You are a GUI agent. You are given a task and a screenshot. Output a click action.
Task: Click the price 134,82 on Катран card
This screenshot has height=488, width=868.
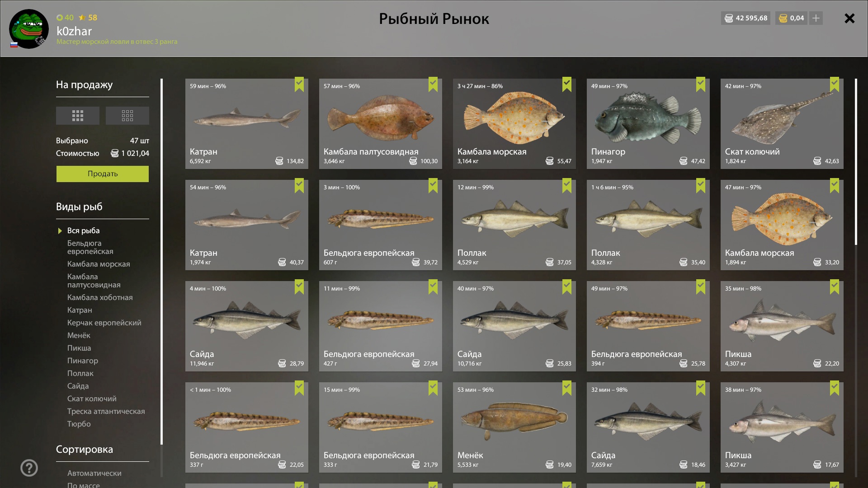pos(295,161)
